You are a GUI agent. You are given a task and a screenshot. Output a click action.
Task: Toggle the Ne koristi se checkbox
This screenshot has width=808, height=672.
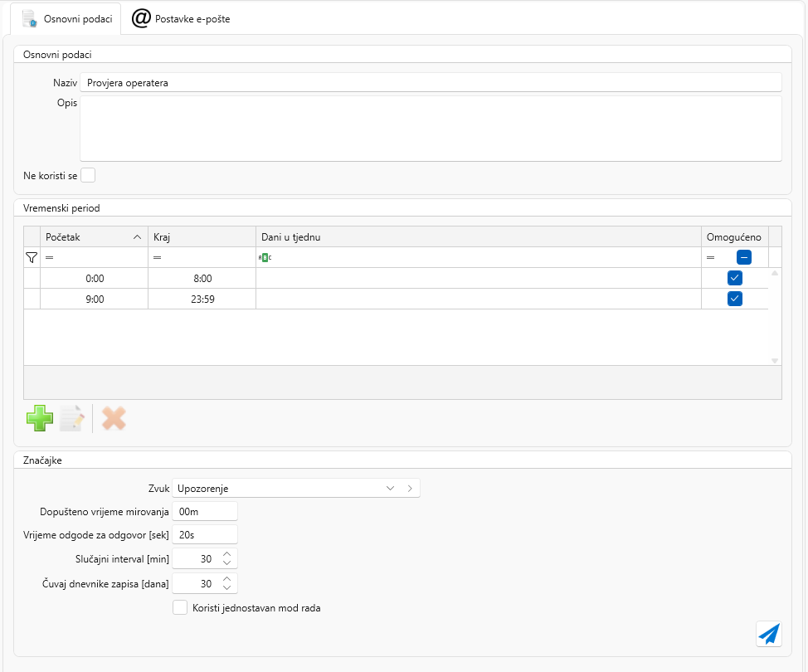[x=88, y=175]
